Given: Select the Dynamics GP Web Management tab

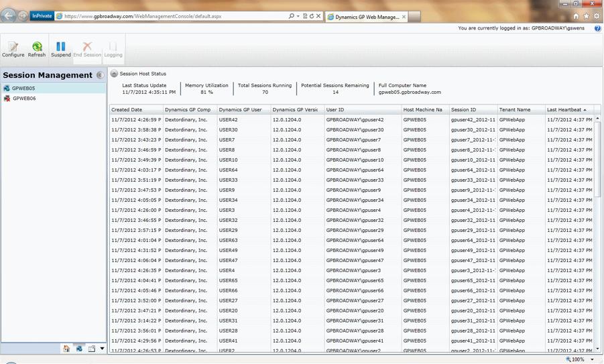Looking at the screenshot, I should pyautogui.click(x=366, y=17).
